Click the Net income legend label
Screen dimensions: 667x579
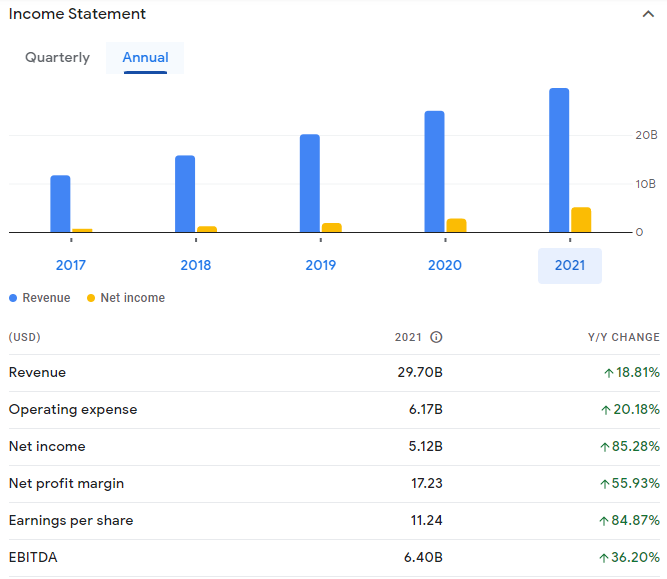133,298
